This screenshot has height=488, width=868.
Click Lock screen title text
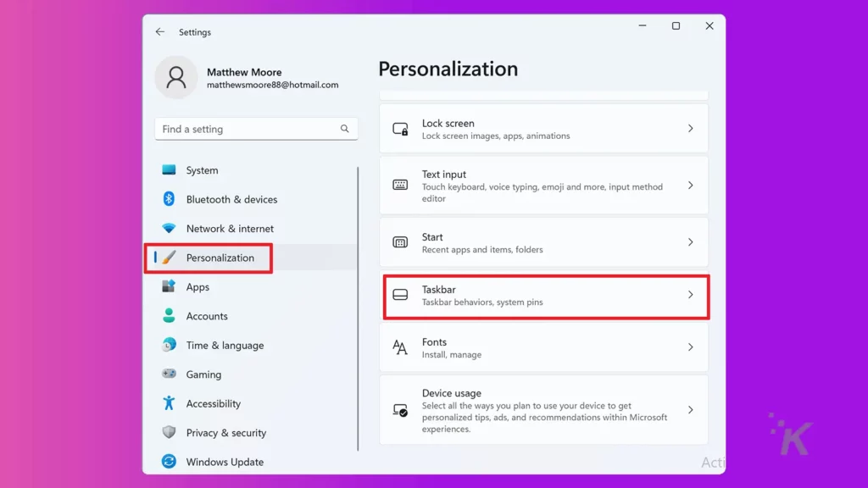click(448, 124)
